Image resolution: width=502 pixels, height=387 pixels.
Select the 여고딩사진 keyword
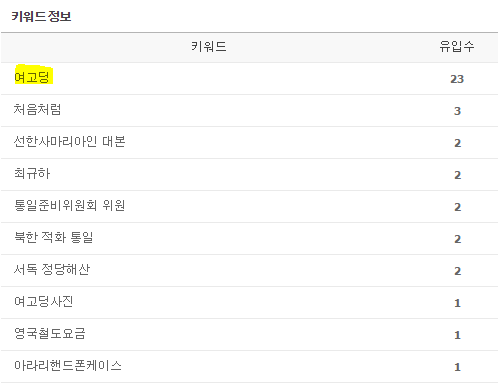pos(43,301)
